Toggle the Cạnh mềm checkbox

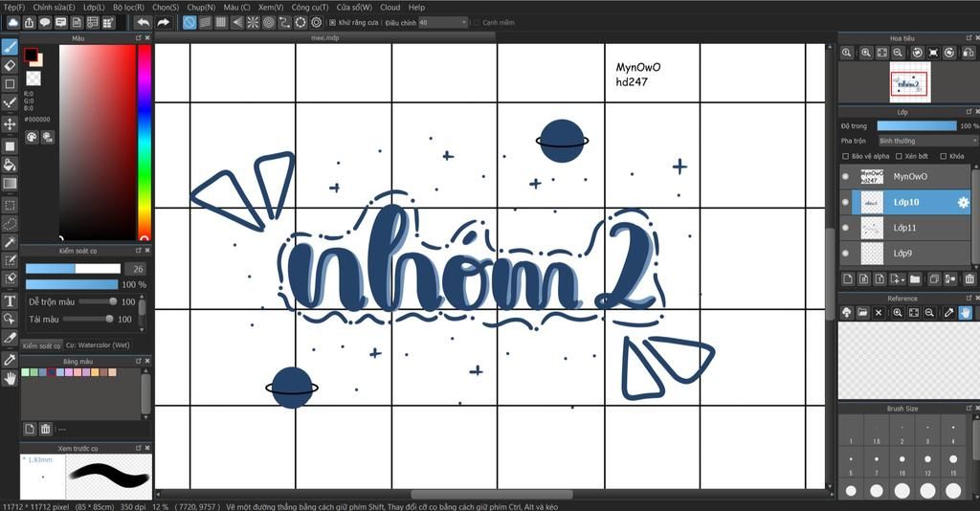477,23
